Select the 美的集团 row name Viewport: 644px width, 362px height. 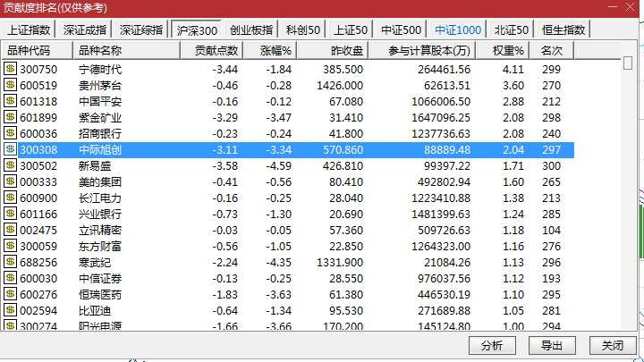(x=100, y=181)
